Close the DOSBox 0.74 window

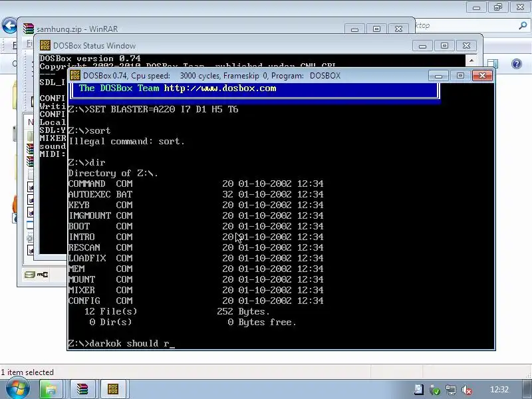click(x=482, y=75)
